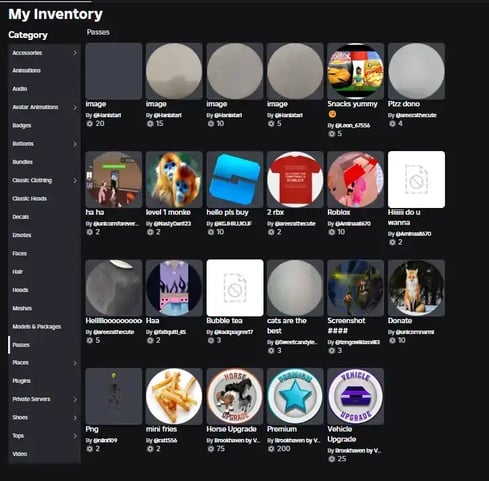Open the Snacks yummy pass title link
Viewport: 489px width, 481px height.
coord(352,104)
